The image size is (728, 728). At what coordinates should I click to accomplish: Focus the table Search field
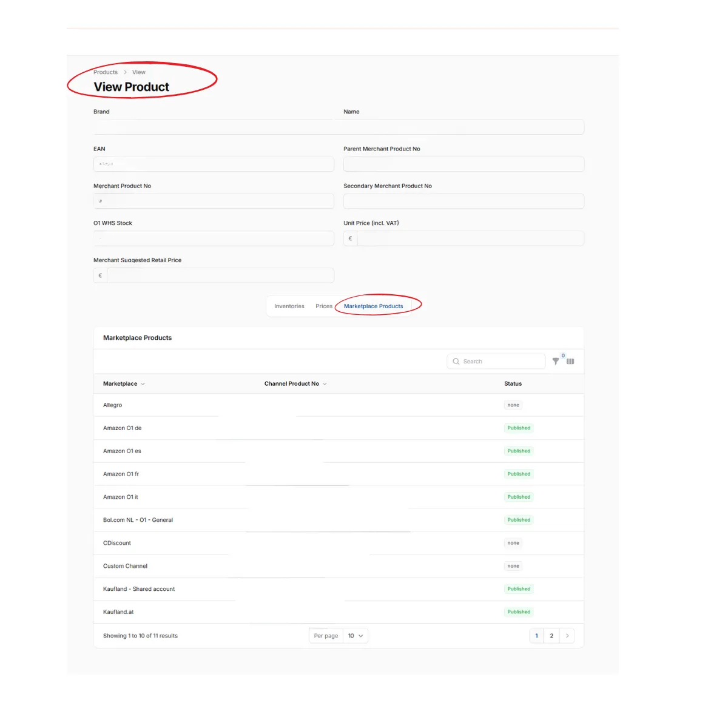496,362
